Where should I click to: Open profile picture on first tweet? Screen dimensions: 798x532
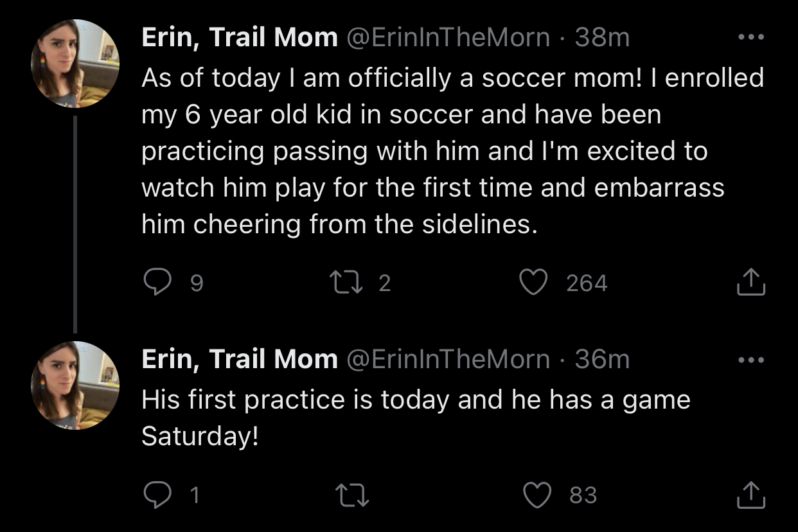75,64
